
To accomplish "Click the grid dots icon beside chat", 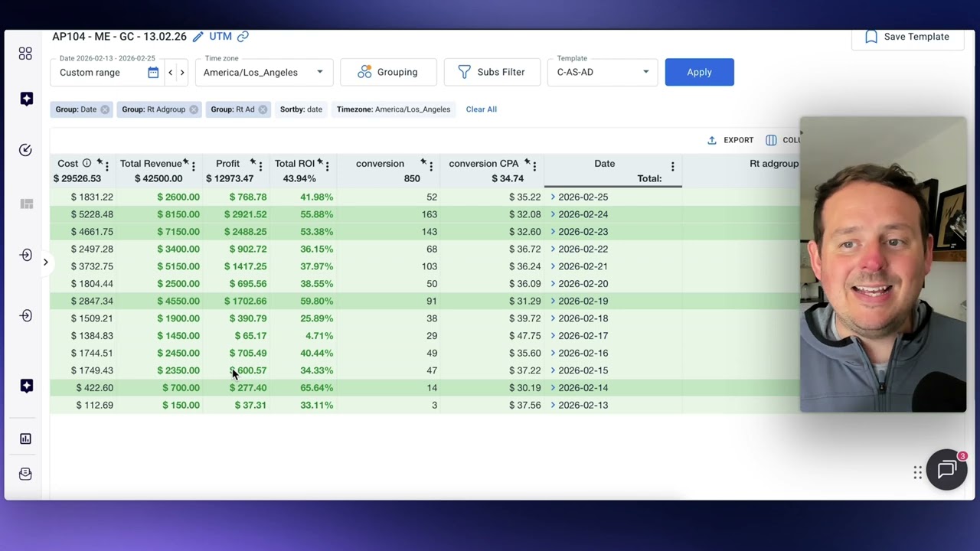I will (x=917, y=473).
